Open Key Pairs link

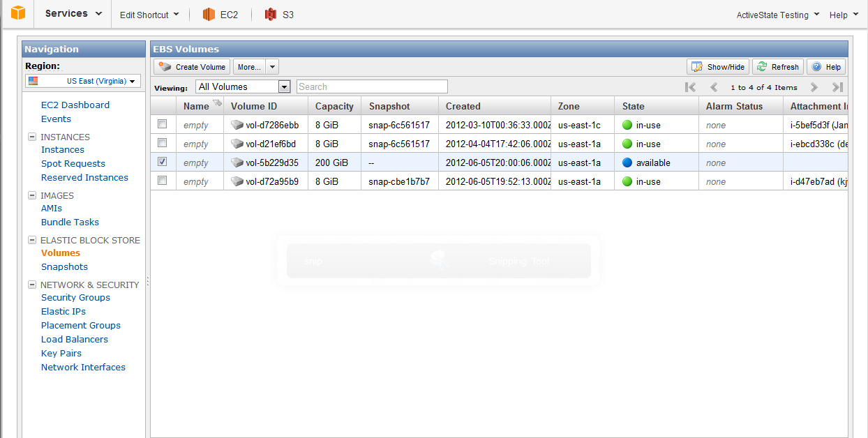click(x=61, y=353)
